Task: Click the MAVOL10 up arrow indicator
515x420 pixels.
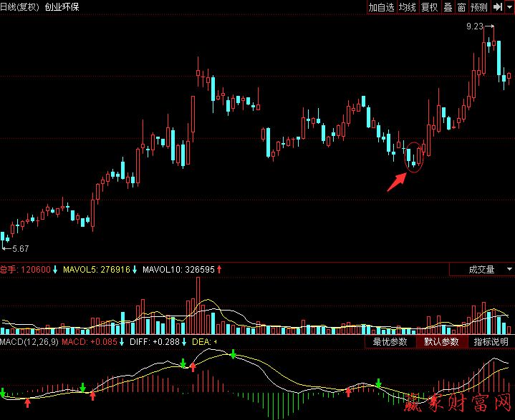Action: 220,270
